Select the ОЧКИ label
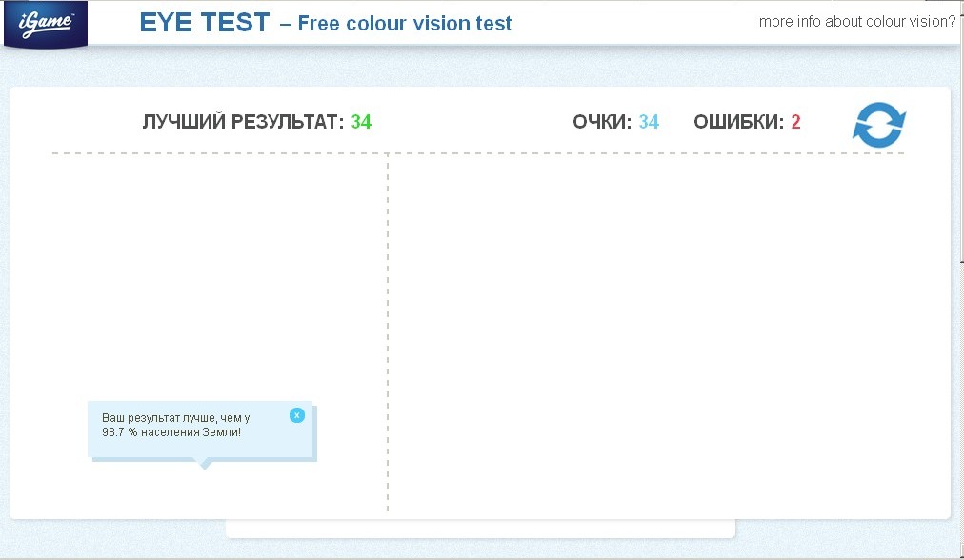This screenshot has width=964, height=560. click(602, 122)
